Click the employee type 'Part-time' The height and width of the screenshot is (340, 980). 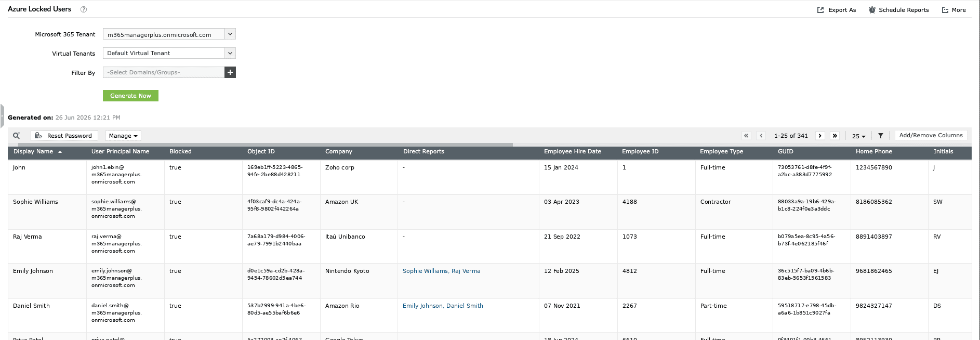pyautogui.click(x=713, y=306)
